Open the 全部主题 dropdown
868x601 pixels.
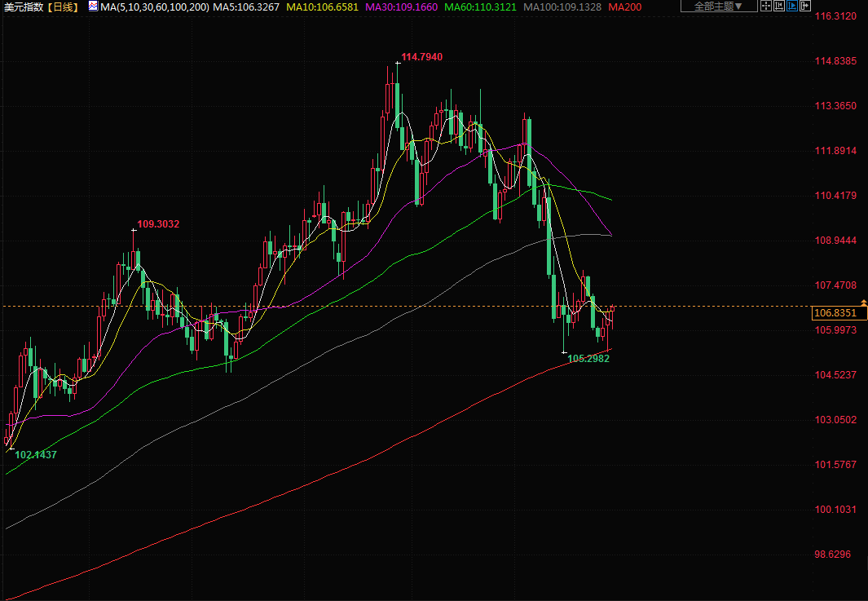coord(718,7)
